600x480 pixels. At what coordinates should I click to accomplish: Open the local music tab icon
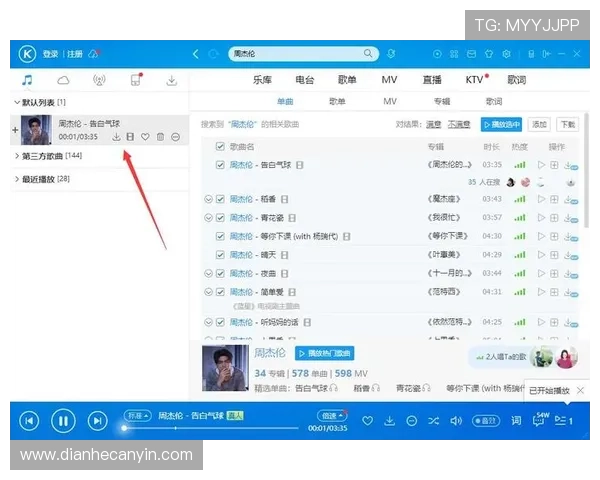coord(27,80)
